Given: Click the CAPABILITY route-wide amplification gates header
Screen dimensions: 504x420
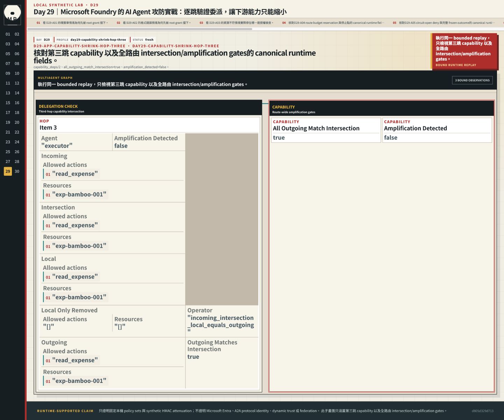Looking at the screenshot, I should click(x=381, y=108).
